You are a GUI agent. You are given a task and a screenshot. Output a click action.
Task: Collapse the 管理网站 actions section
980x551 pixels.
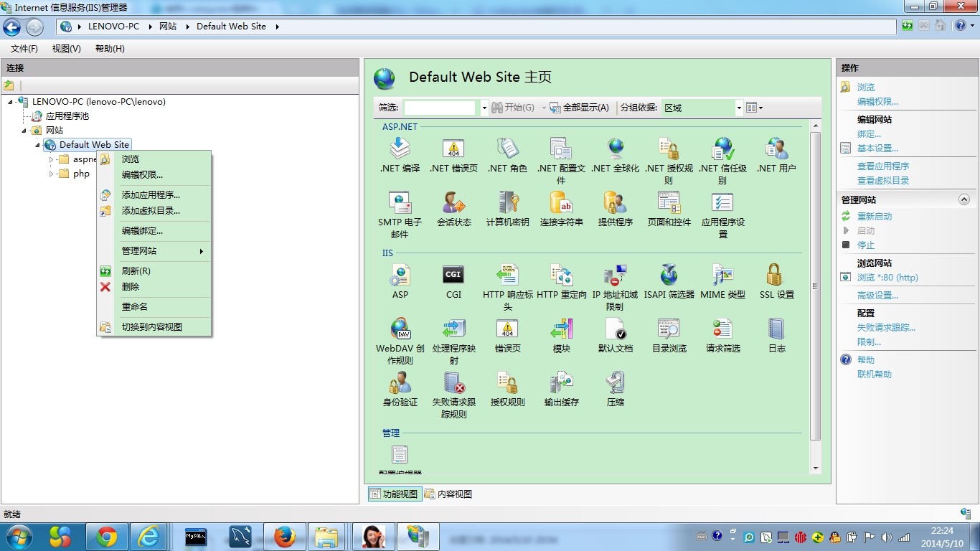[x=964, y=199]
